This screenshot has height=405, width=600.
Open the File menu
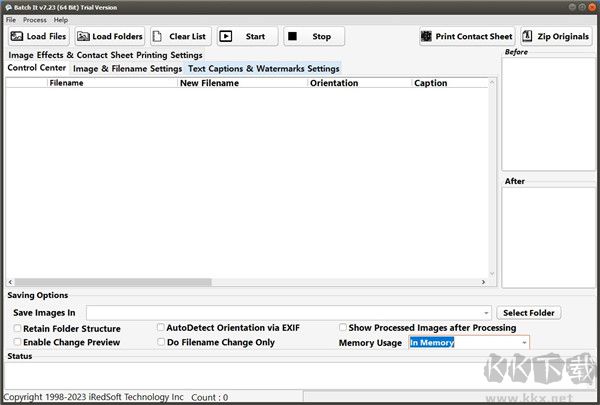[11, 20]
